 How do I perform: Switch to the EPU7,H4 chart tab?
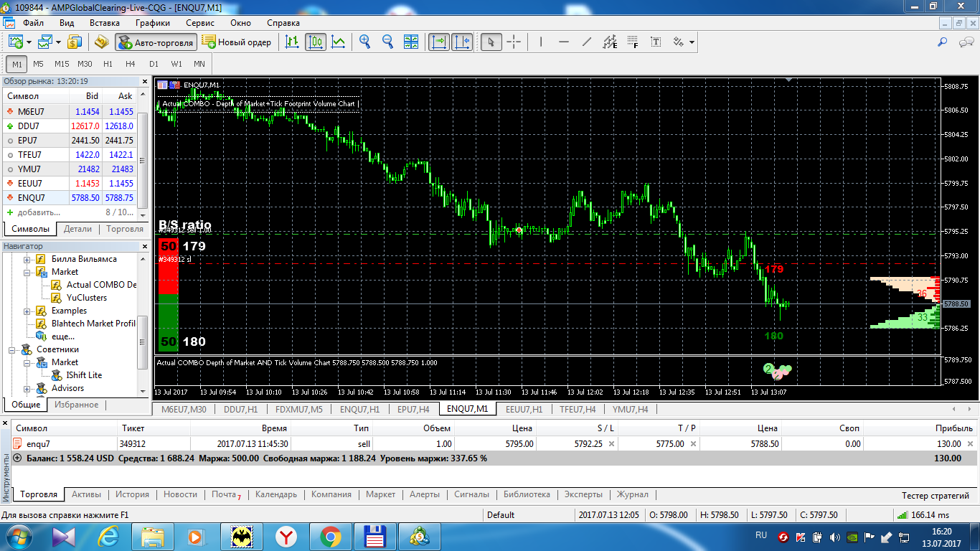click(x=413, y=409)
